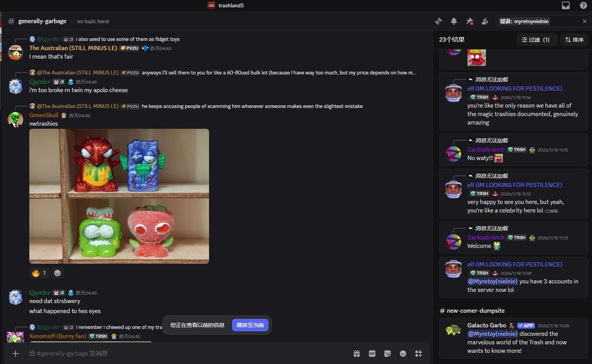Click the message input field for #generally-garbage

185,354
